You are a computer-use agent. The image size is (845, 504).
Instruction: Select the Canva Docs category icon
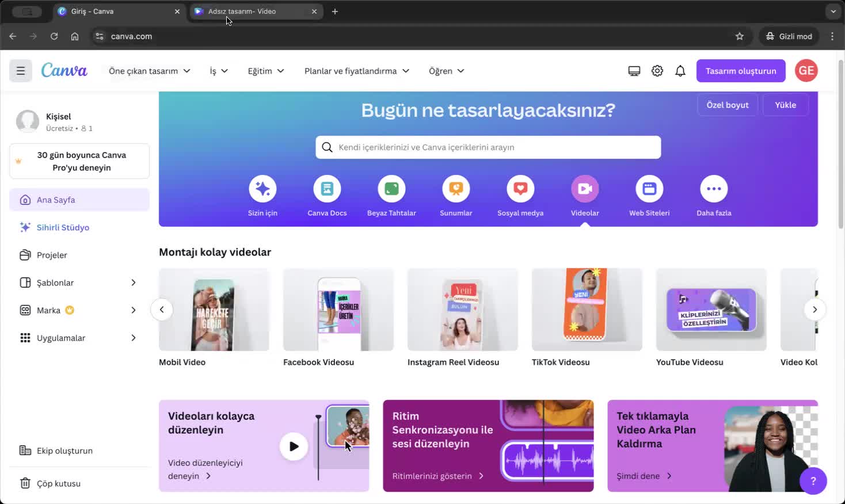click(327, 189)
